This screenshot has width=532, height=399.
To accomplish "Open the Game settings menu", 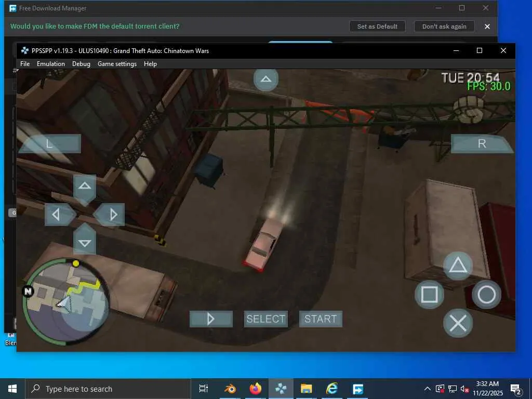I will (x=117, y=64).
